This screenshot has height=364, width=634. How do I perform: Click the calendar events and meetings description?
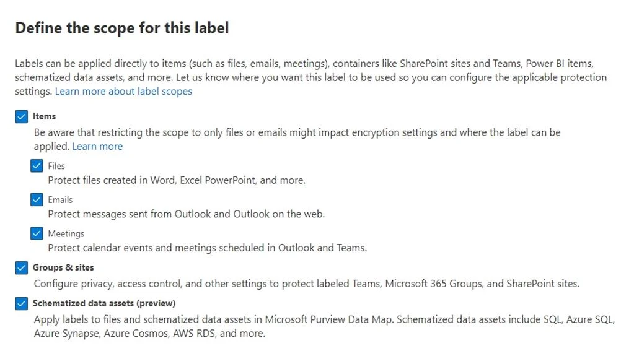click(208, 248)
